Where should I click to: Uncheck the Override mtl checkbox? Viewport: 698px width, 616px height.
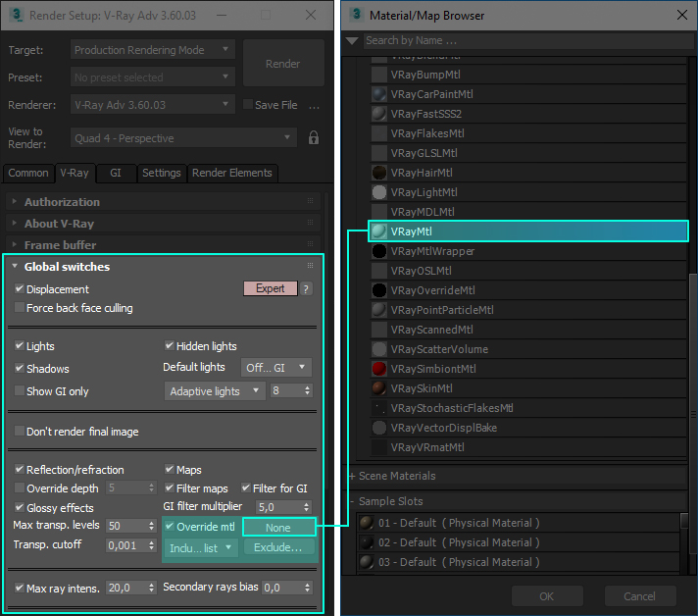(170, 526)
